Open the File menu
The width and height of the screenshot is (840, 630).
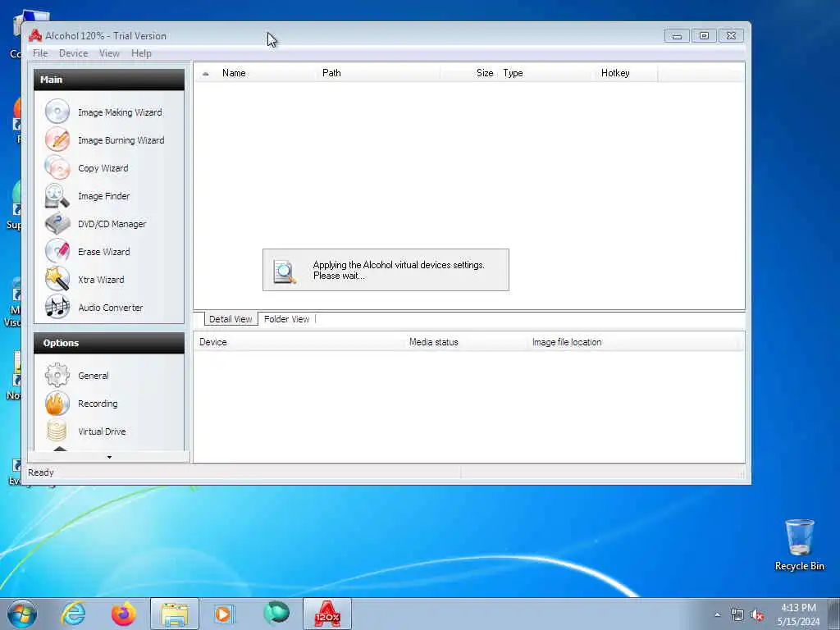point(40,53)
